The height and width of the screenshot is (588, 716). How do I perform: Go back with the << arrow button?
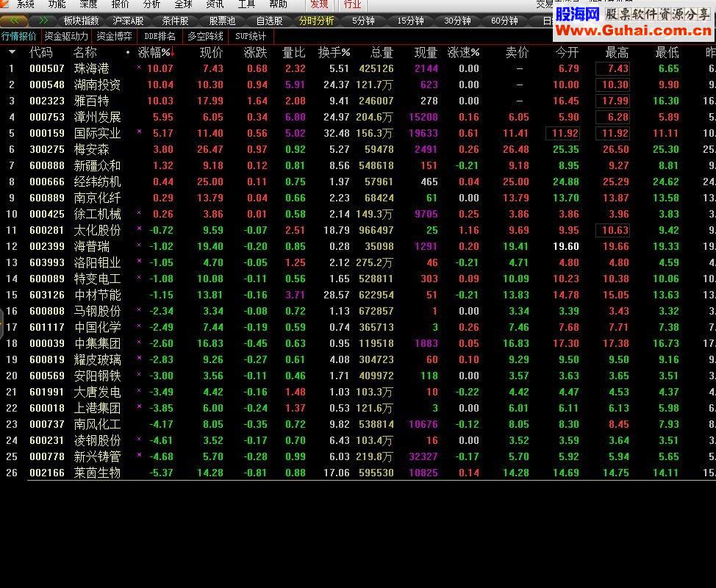point(14,21)
